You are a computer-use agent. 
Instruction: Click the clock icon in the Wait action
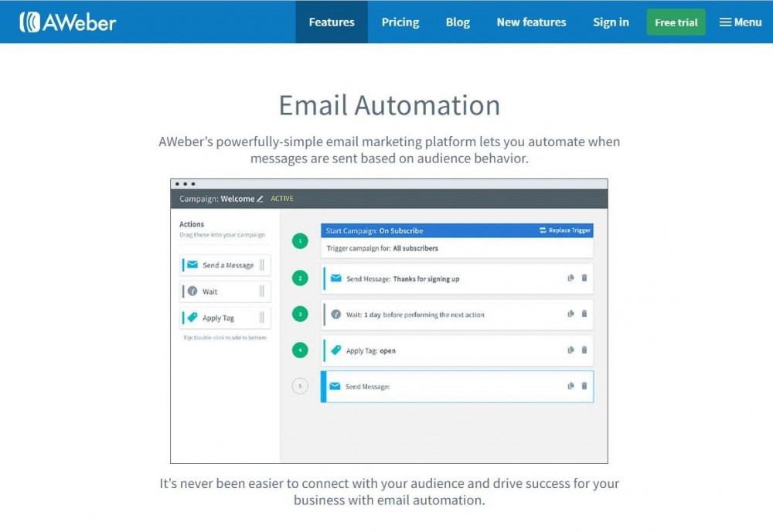click(192, 291)
